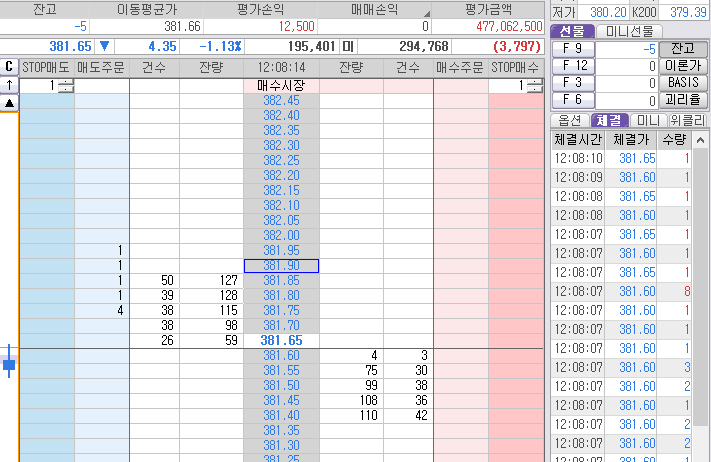The image size is (711, 462).
Task: Click the 매수시장 market-buy cell
Action: pyautogui.click(x=281, y=85)
